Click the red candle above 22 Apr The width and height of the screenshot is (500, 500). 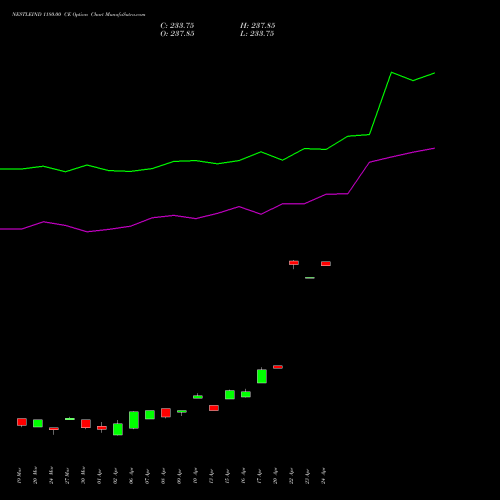point(294,263)
